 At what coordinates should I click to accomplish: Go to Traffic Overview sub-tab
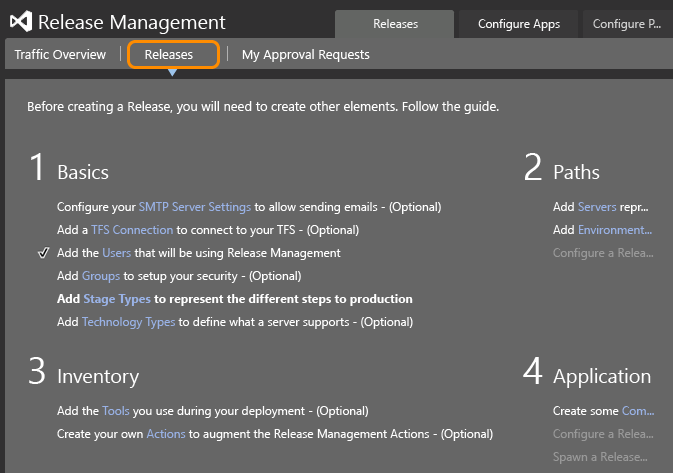click(x=60, y=55)
